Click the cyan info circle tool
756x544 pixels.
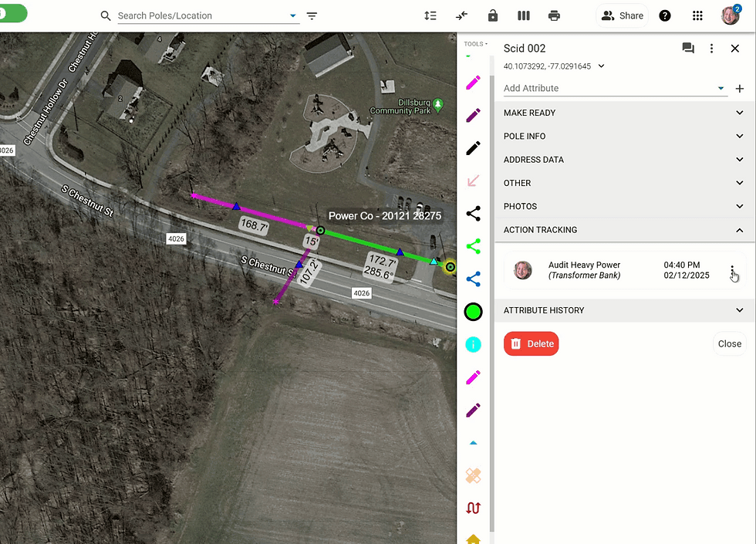click(x=473, y=344)
